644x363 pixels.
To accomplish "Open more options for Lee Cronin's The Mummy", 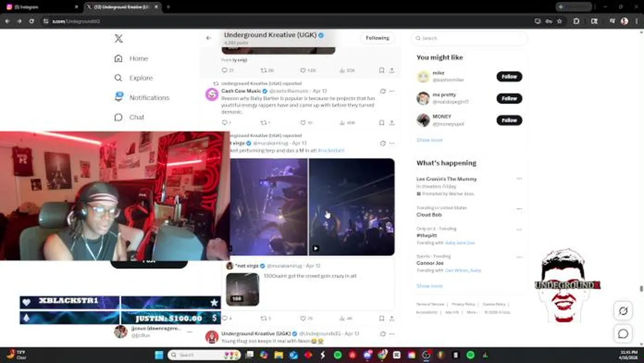I will (519, 179).
